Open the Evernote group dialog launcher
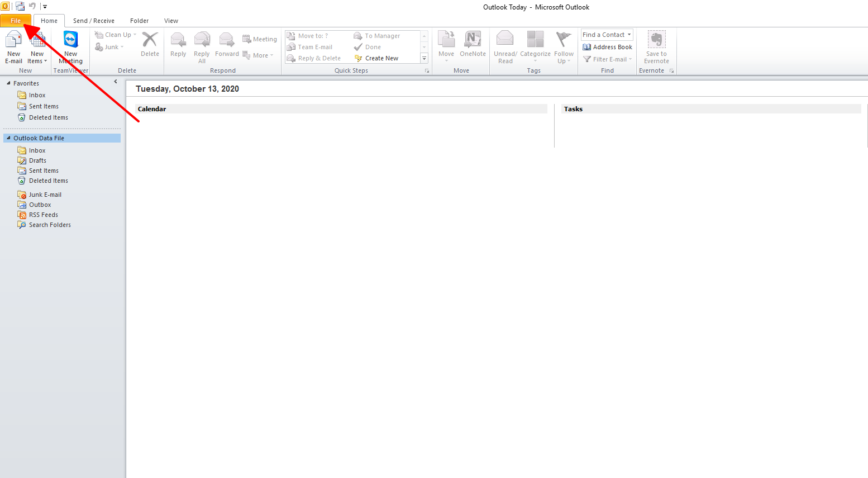This screenshot has height=478, width=868. click(671, 71)
